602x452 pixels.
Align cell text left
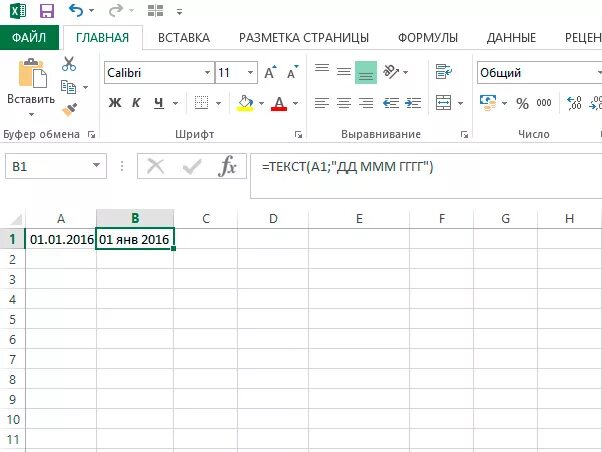322,103
